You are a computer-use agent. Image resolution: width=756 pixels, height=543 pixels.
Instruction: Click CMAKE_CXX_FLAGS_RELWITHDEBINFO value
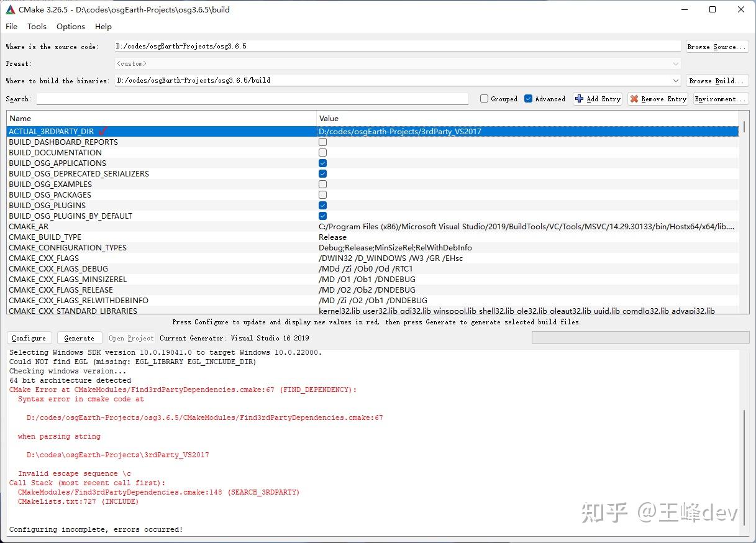[373, 300]
